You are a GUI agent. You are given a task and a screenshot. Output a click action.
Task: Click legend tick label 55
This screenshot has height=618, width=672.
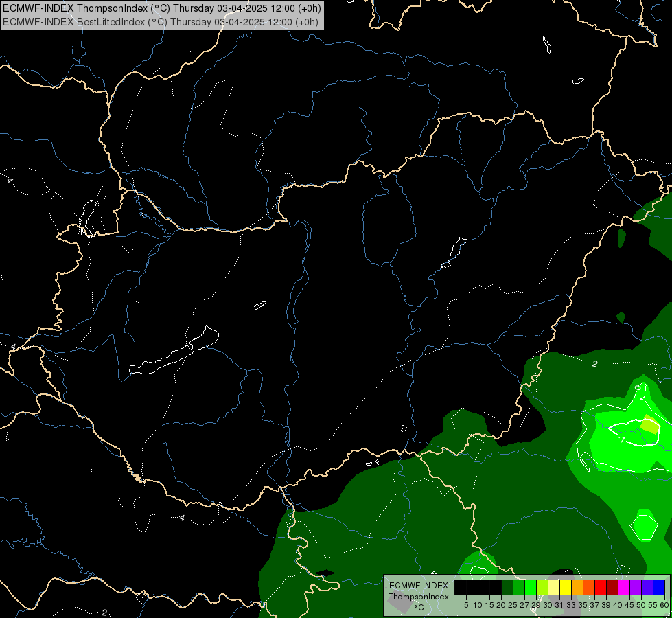point(653,605)
